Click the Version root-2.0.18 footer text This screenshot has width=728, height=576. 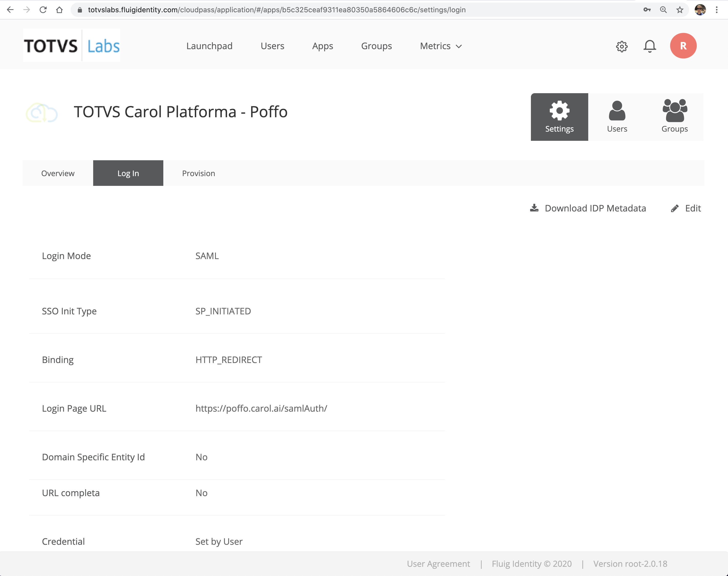click(630, 563)
